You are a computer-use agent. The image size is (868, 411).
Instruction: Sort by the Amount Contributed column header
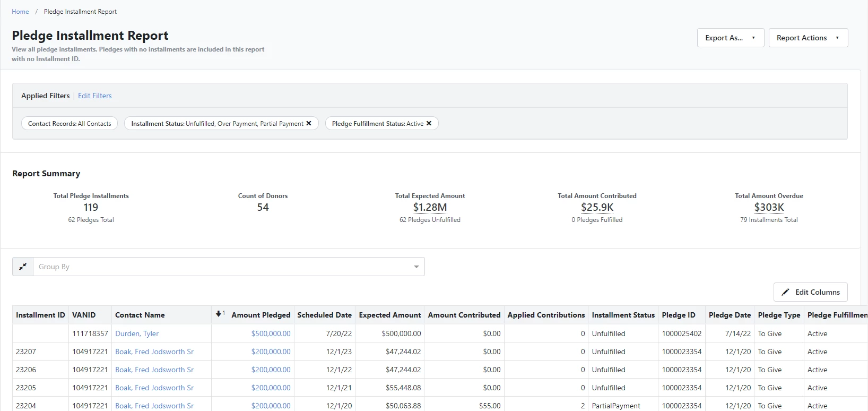pos(464,315)
